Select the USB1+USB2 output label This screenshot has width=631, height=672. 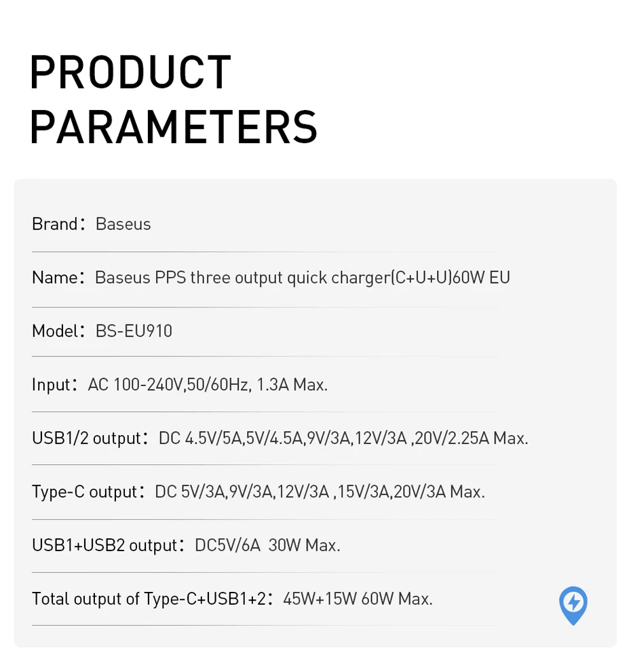coord(104,545)
